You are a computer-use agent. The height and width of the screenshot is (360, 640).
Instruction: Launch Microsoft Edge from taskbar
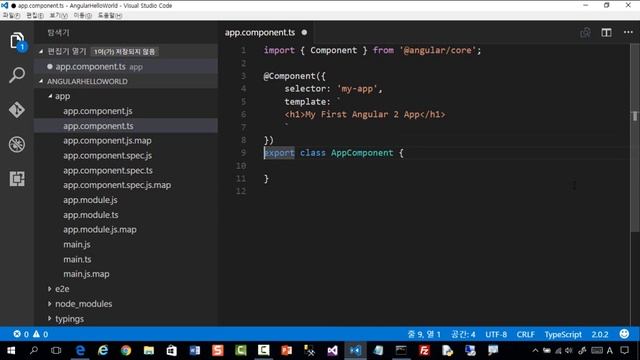tap(80, 351)
